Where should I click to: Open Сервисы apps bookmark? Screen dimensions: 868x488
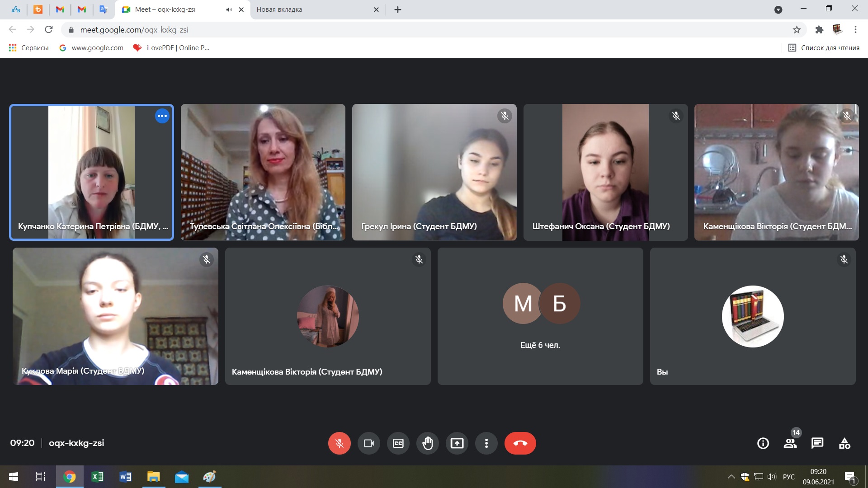click(28, 48)
